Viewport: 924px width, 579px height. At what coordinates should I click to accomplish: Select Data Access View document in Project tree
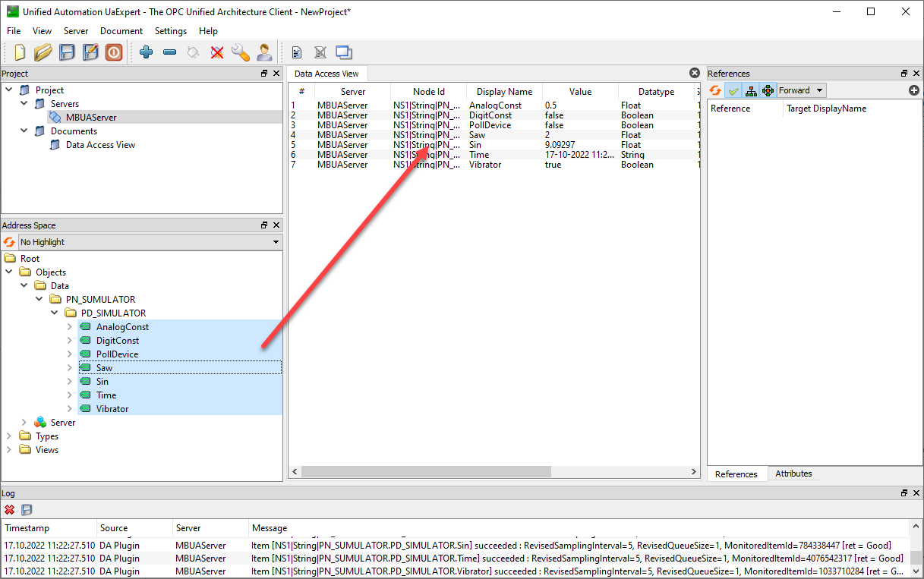100,145
